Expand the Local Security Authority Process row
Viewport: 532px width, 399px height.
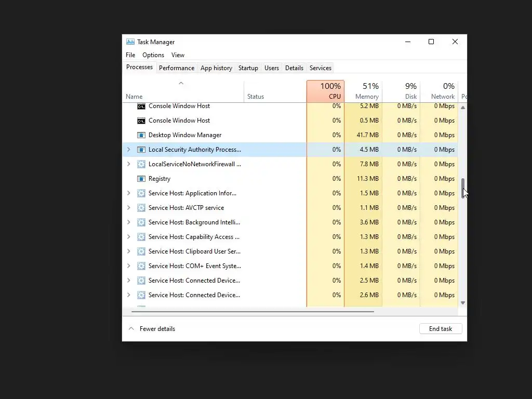(129, 150)
